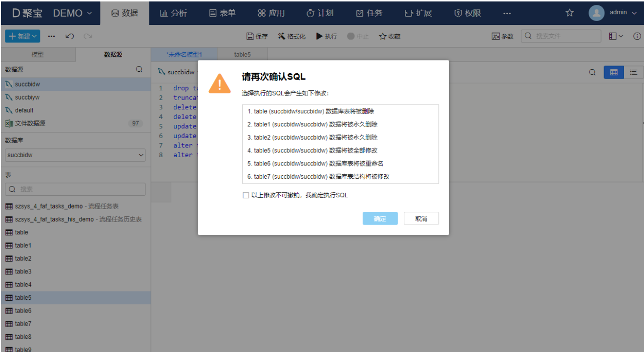This screenshot has width=644, height=352.
Task: Select table6 in the table list
Action: (75, 311)
